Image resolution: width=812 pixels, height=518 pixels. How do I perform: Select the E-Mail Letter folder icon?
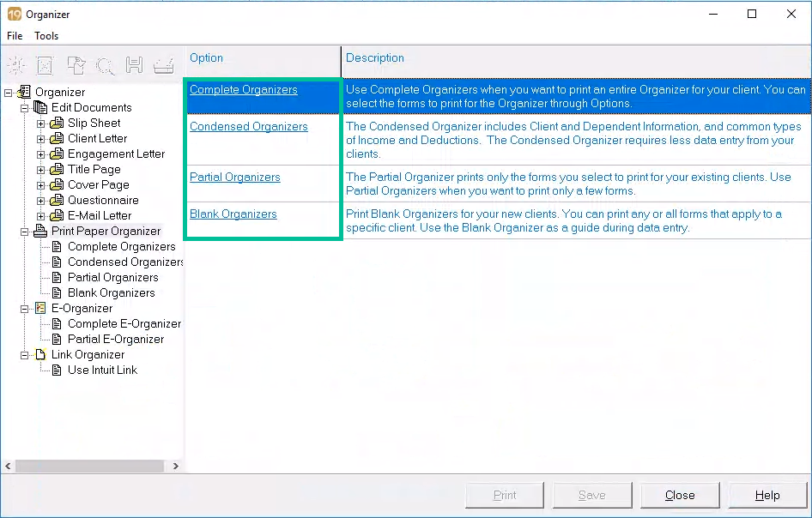(x=57, y=216)
